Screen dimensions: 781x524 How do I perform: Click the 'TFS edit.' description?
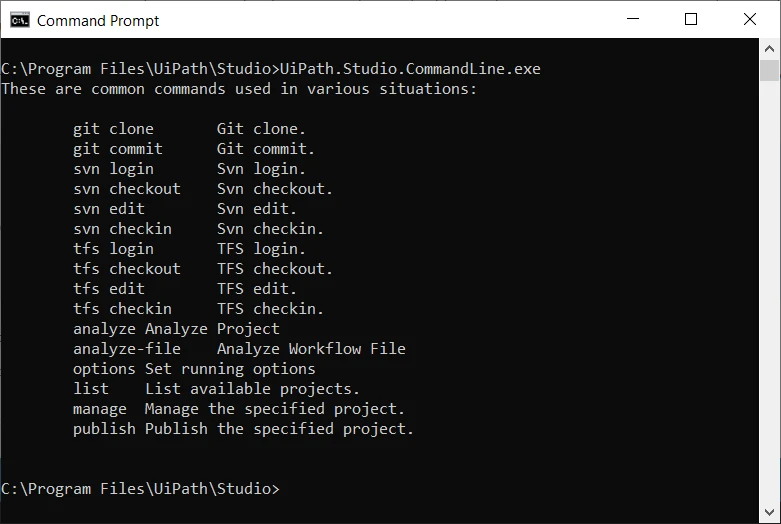pyautogui.click(x=257, y=288)
